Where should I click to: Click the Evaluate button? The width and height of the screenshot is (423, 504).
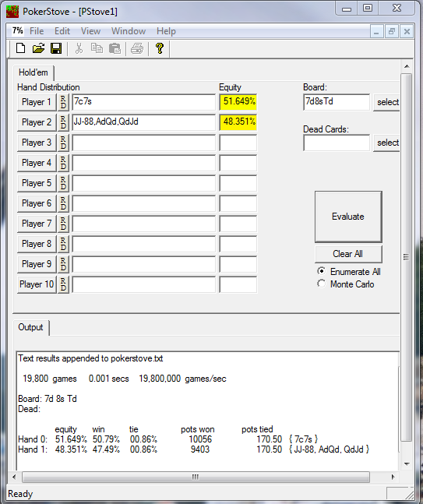coord(348,217)
